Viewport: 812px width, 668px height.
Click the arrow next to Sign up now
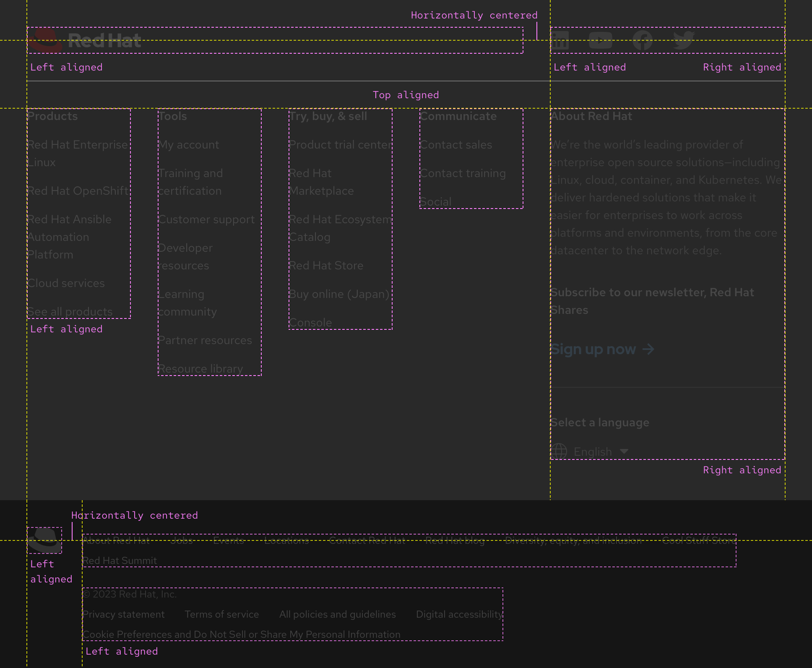pos(648,349)
